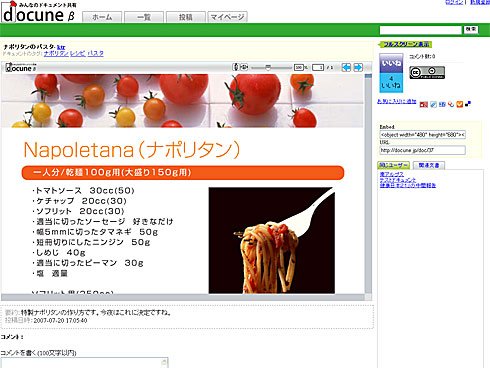490x368 pixels.
Task: Click the red social bookmark icon
Action: (x=424, y=105)
